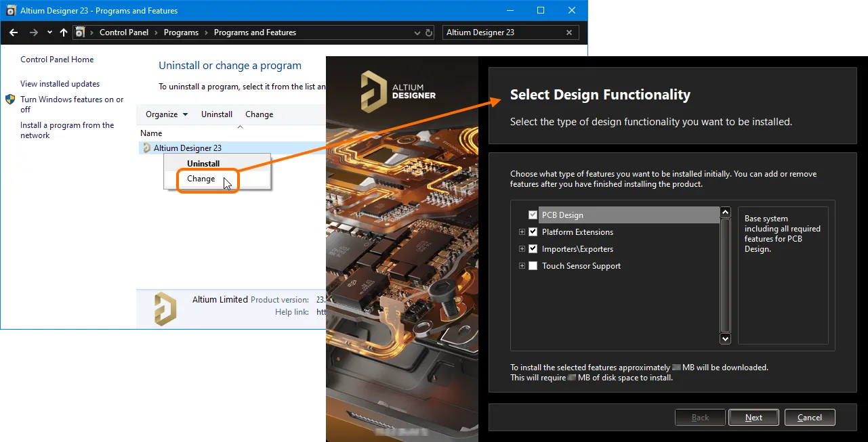The image size is (868, 442).
Task: Click the window icon in the title bar
Action: click(11, 11)
